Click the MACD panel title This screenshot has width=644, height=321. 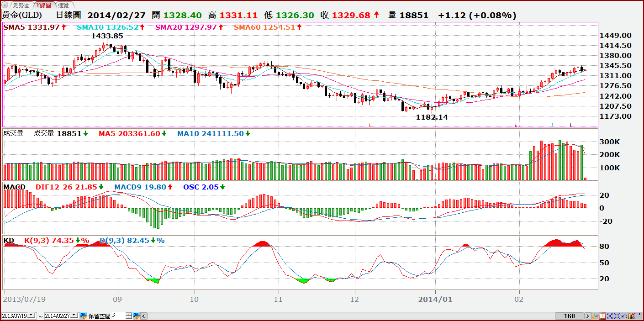[14, 187]
